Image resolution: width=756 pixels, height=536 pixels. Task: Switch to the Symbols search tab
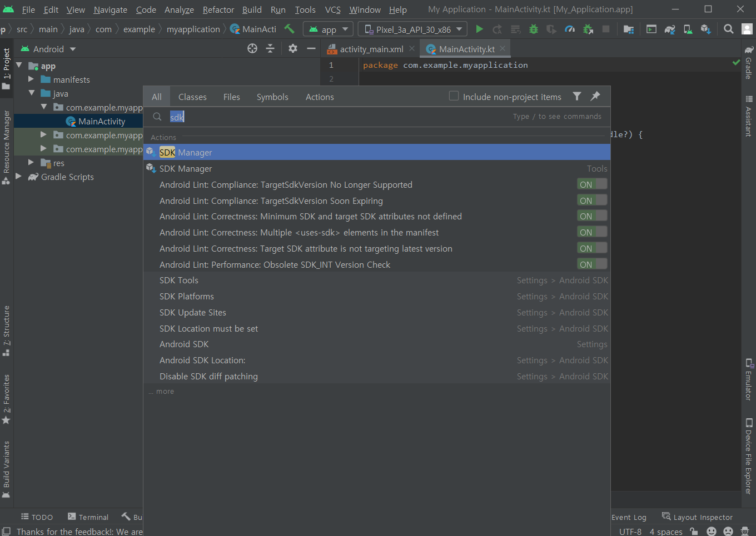pyautogui.click(x=272, y=97)
